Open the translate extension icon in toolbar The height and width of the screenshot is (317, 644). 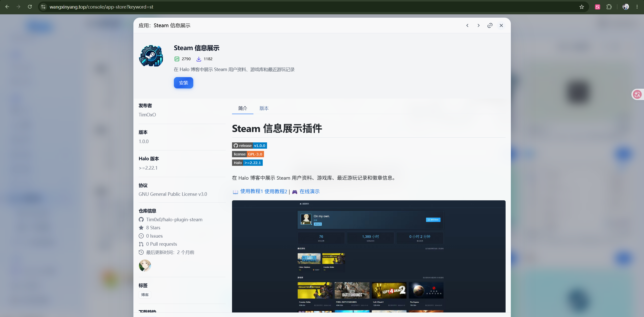597,7
